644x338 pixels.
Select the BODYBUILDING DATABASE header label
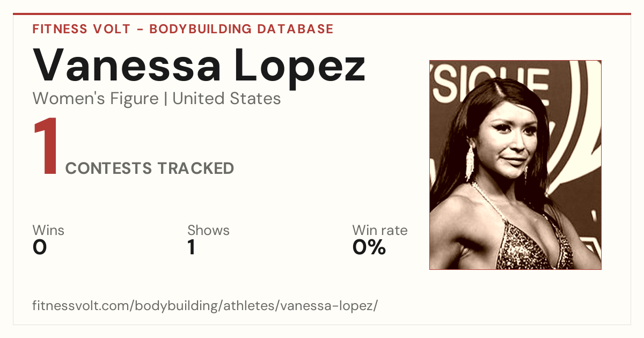click(x=241, y=29)
